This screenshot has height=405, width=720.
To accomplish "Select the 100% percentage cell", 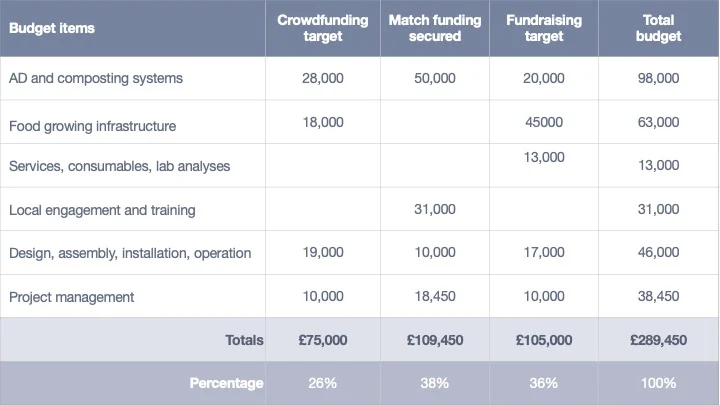I will point(658,383).
